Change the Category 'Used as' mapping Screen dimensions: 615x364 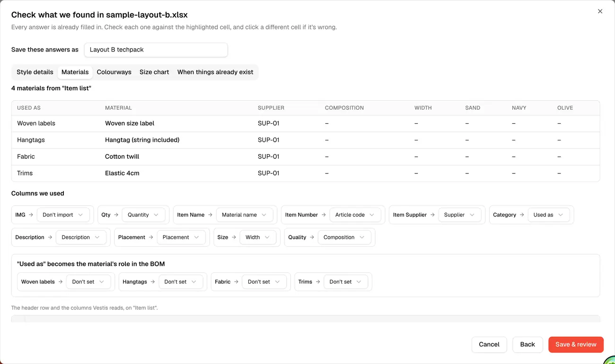[x=549, y=215]
